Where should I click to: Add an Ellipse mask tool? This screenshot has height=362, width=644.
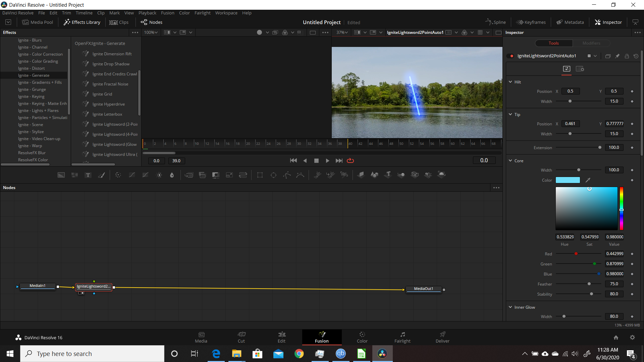tap(273, 175)
